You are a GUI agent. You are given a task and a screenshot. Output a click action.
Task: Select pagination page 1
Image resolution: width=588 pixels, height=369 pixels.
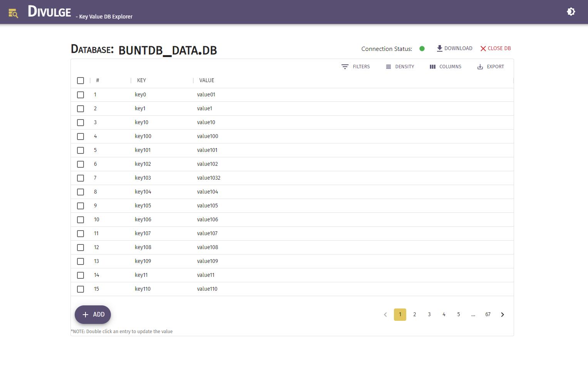click(x=400, y=315)
